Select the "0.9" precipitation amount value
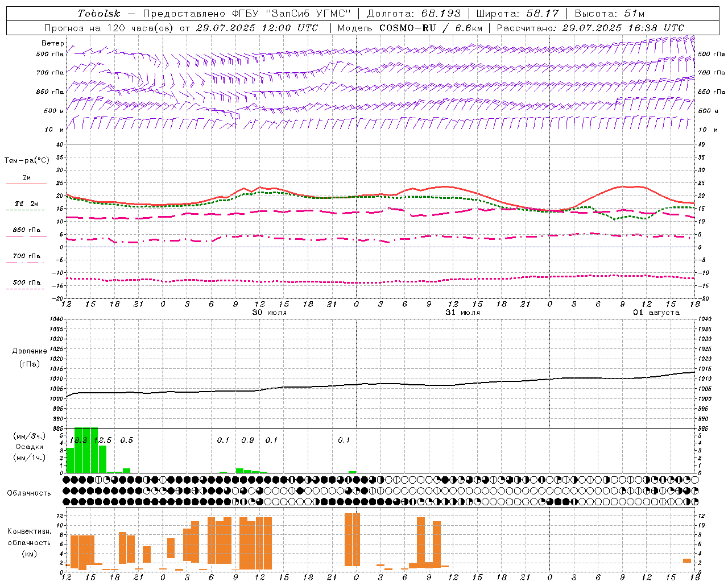This screenshot has width=728, height=582. pos(247,440)
